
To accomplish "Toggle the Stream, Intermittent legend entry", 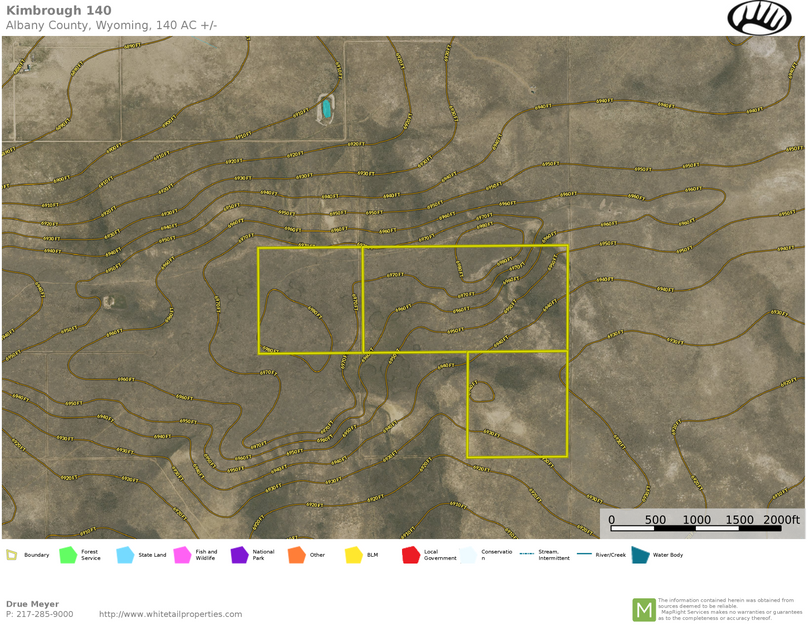I will 528,554.
